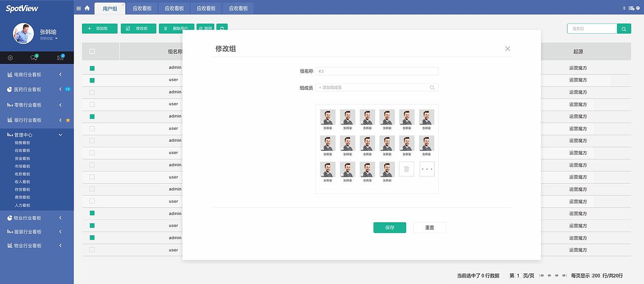Toggle the select-all checkbox in table header
644x284 pixels.
coord(92,51)
